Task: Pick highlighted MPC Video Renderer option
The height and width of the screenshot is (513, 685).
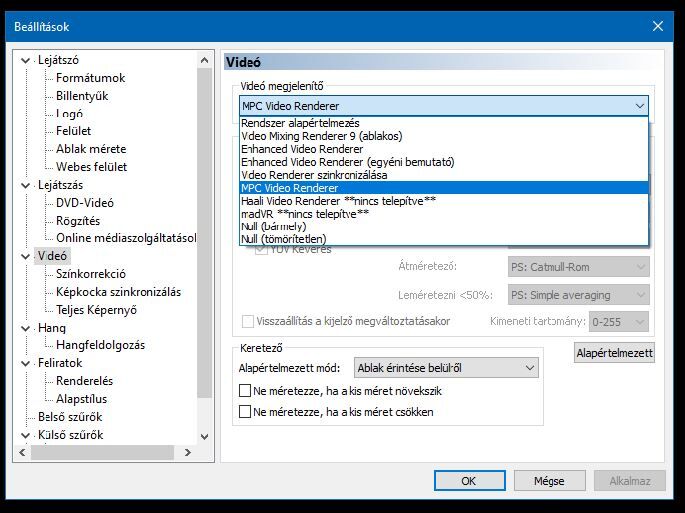Action: [444, 188]
